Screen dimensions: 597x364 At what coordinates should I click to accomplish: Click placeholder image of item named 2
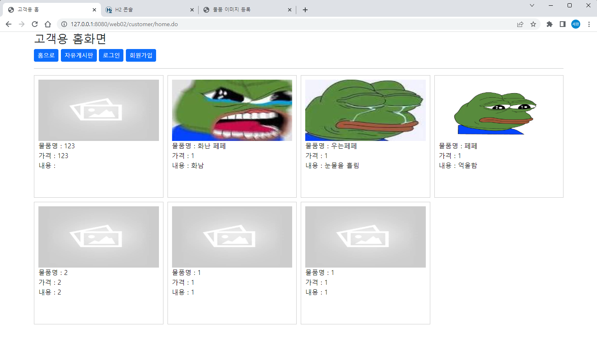[98, 237]
